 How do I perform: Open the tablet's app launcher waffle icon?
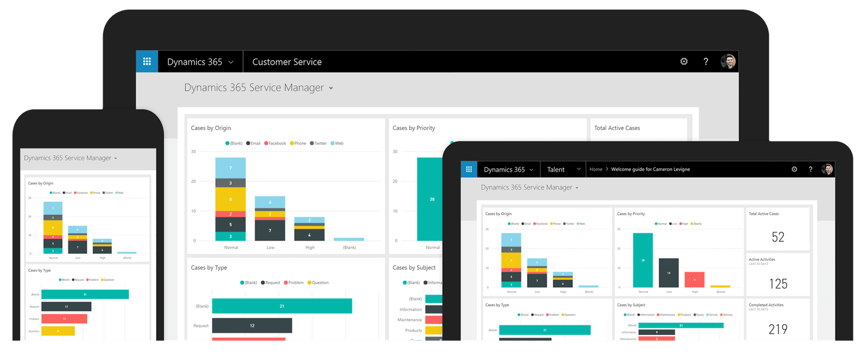point(469,169)
